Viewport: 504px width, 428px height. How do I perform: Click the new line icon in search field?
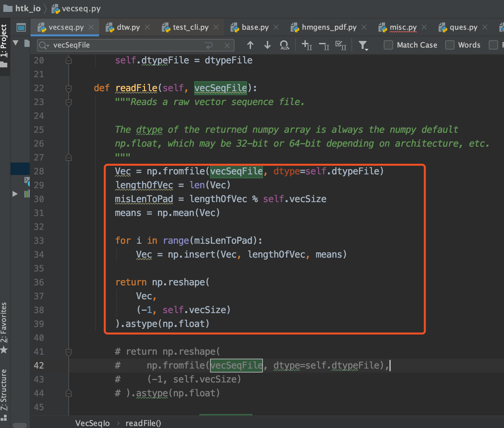click(x=209, y=46)
